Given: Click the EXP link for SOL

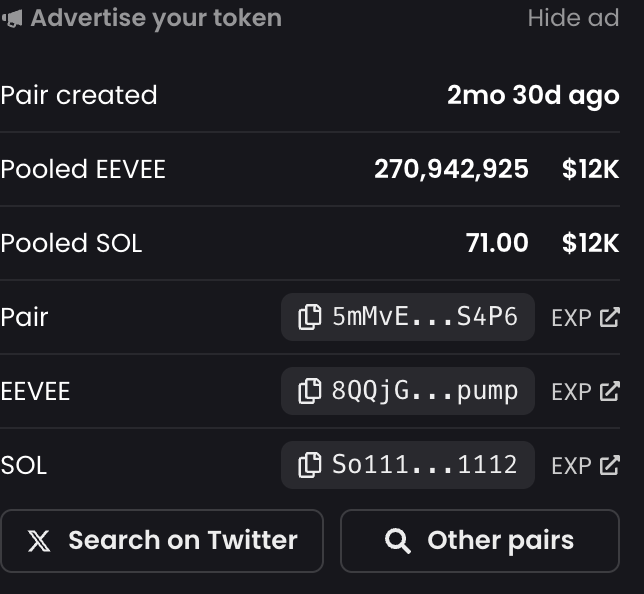Looking at the screenshot, I should click(572, 465).
